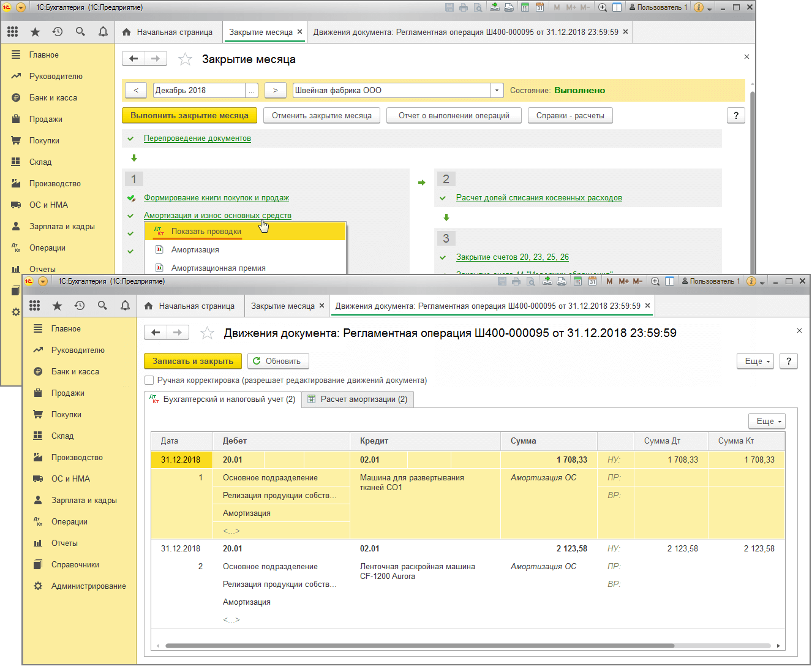Open main menu dropdown in front window title bar
The height and width of the screenshot is (666, 812).
43,281
